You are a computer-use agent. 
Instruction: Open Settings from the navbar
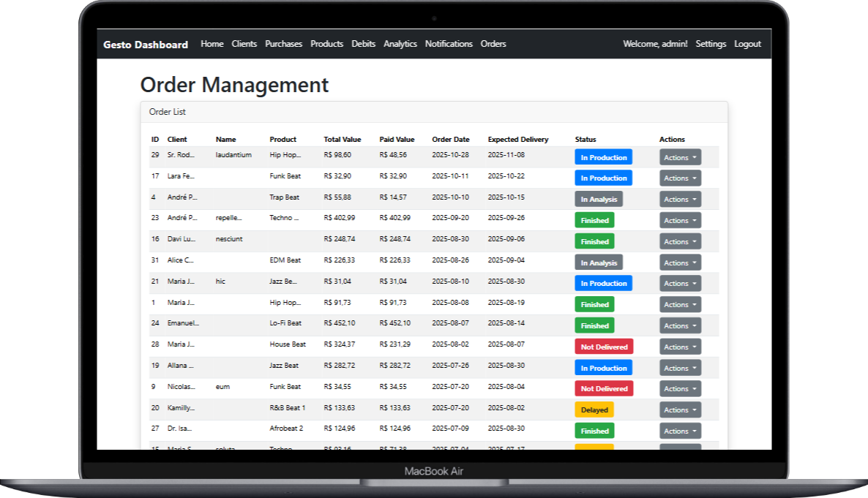[x=711, y=44]
